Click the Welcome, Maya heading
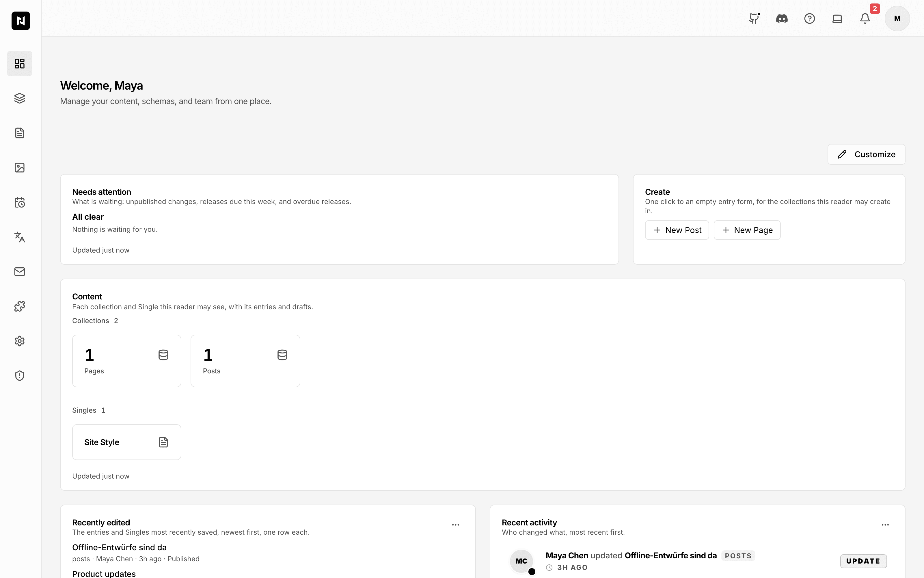924x578 pixels. pyautogui.click(x=102, y=86)
